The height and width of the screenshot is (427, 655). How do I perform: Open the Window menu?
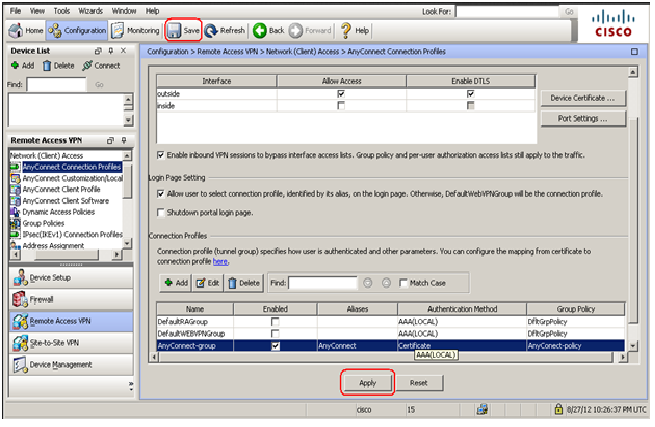click(x=124, y=11)
